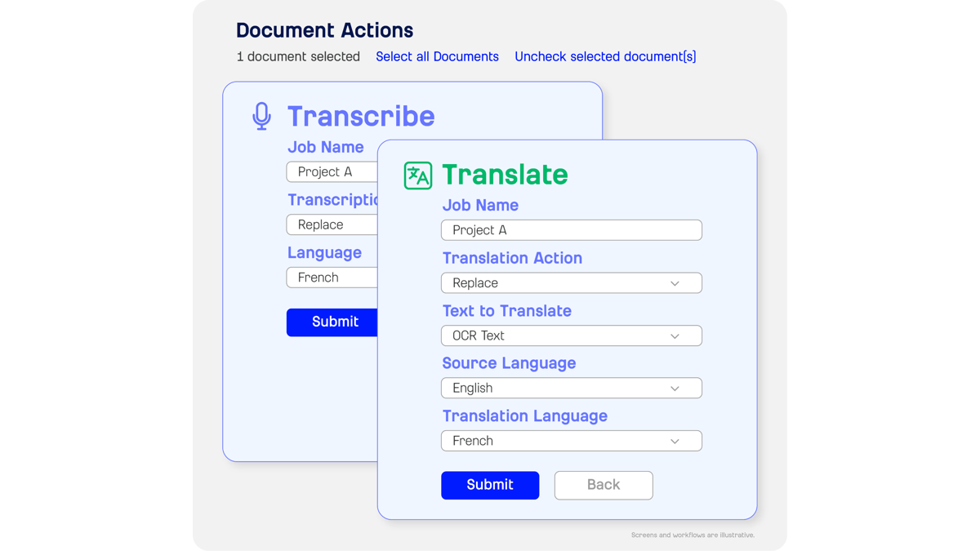Viewport: 980px width, 551px height.
Task: Open the Translation Action dropdown
Action: point(572,283)
